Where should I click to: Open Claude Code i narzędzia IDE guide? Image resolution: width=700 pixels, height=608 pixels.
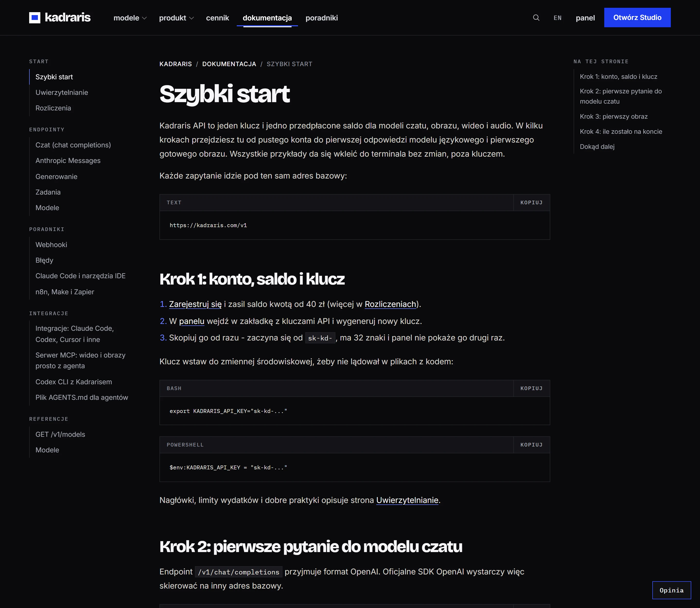80,276
